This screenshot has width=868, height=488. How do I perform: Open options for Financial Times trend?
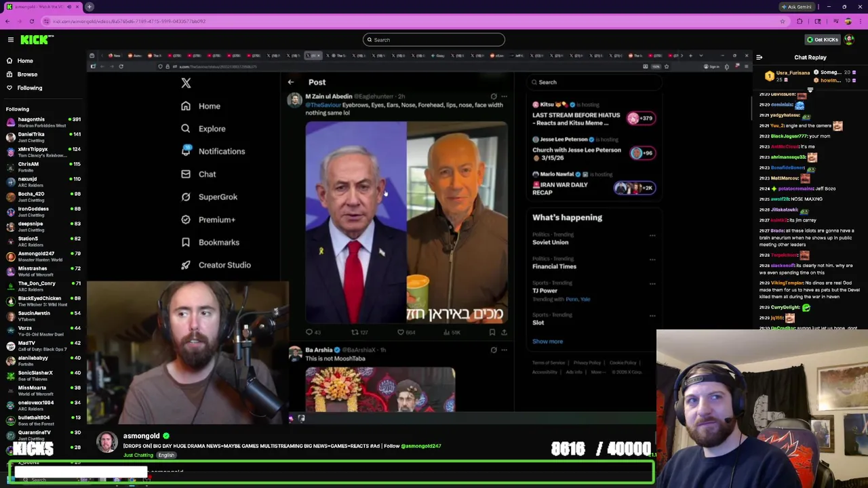(652, 259)
